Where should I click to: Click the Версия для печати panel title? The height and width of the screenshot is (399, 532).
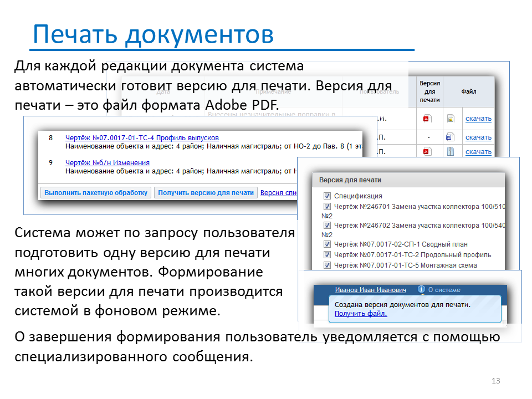pyautogui.click(x=350, y=180)
